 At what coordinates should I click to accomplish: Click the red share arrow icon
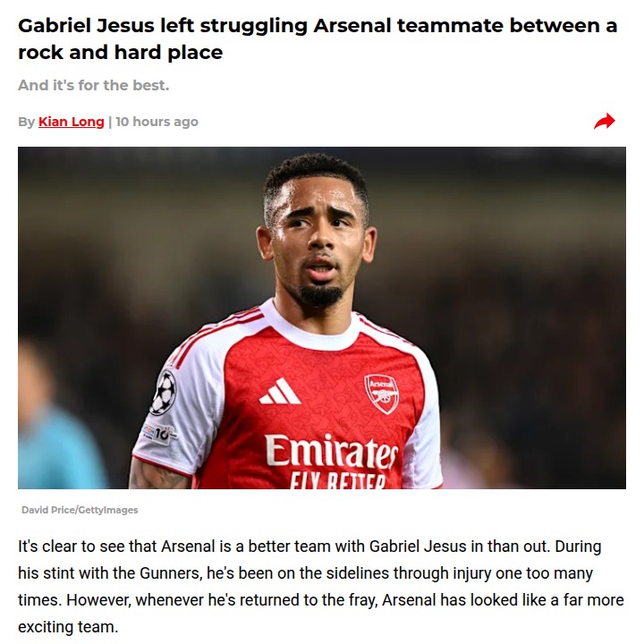[x=605, y=122]
